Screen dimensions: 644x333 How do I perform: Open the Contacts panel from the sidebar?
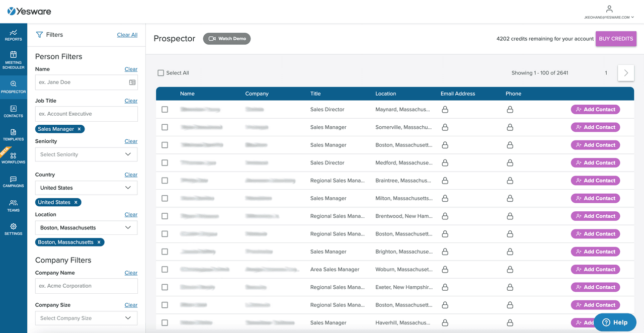click(13, 112)
